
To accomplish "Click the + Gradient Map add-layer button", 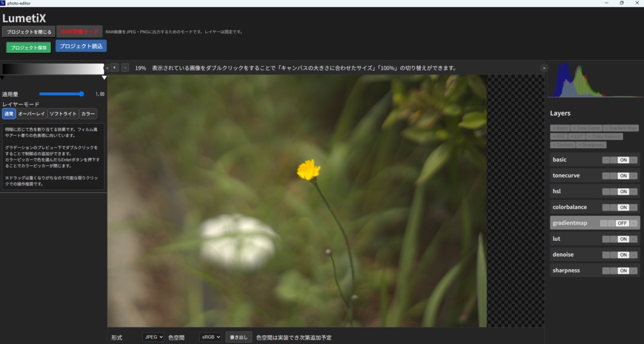I will click(x=621, y=128).
